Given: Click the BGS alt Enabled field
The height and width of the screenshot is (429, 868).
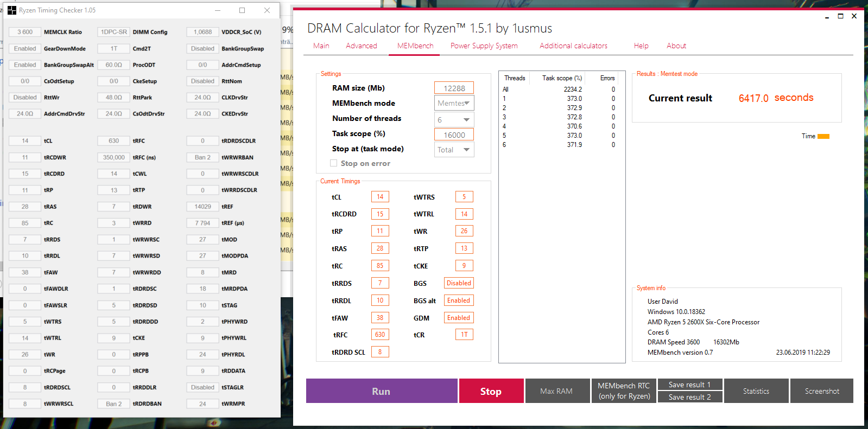Looking at the screenshot, I should (459, 300).
